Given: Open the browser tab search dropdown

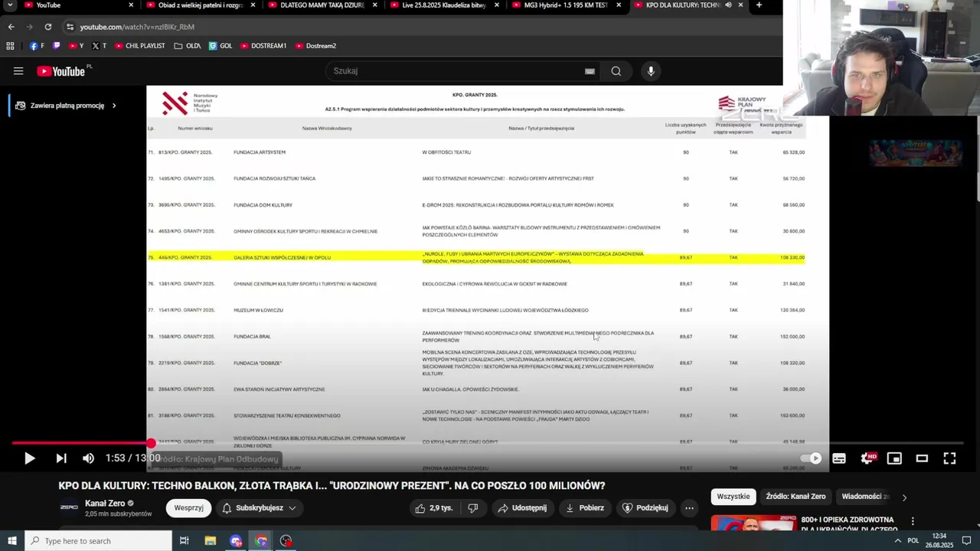Looking at the screenshot, I should [10, 5].
